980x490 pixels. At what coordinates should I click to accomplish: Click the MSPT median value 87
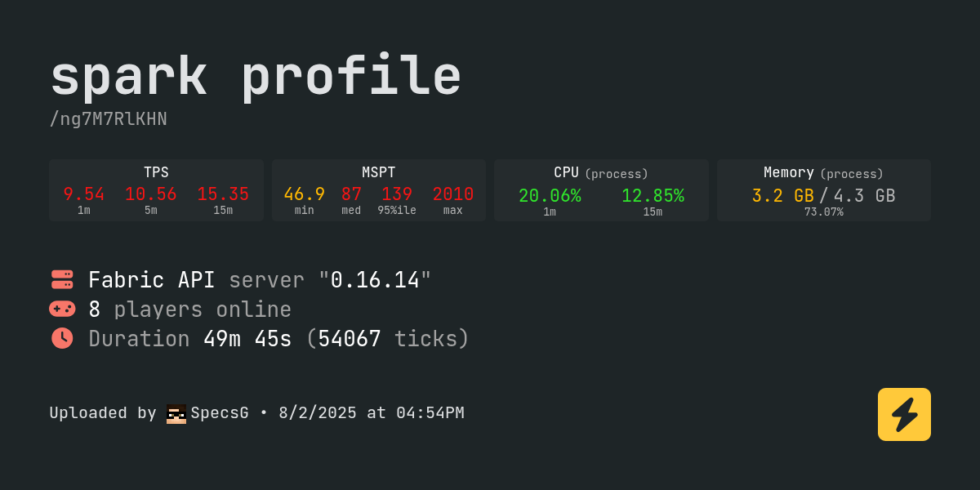click(351, 194)
